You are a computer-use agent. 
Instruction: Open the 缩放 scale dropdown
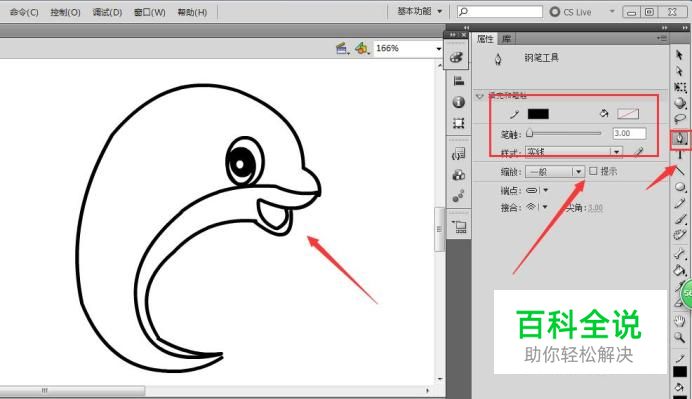coord(555,172)
